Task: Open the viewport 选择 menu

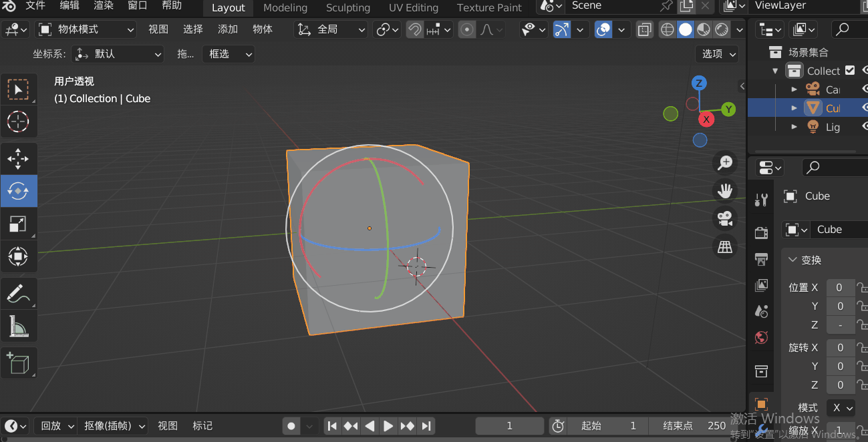Action: tap(193, 29)
